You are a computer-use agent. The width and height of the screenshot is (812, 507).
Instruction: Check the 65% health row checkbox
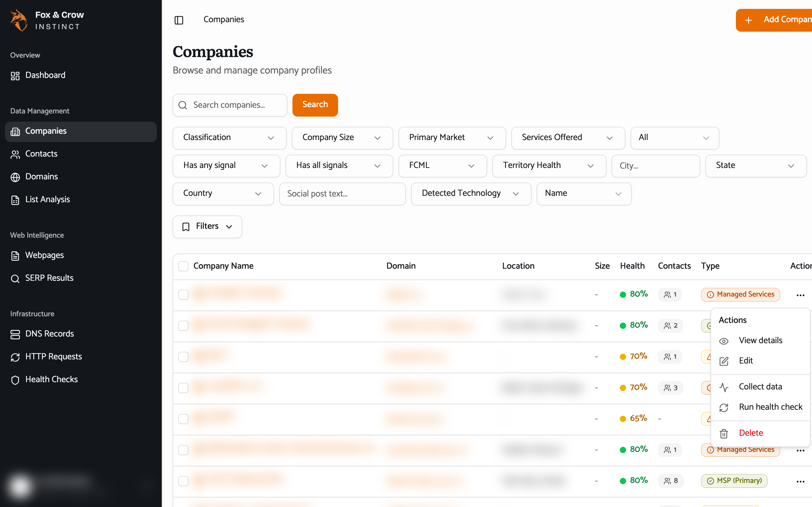point(183,419)
